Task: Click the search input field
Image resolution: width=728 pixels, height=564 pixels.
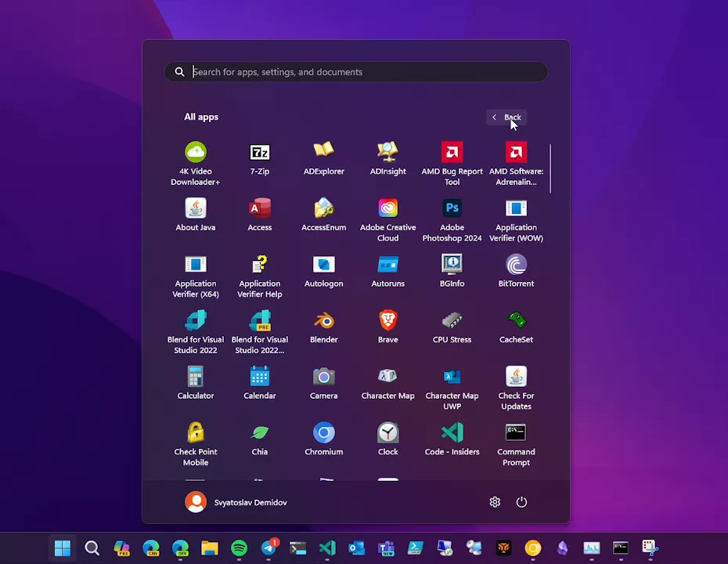Action: tap(356, 71)
